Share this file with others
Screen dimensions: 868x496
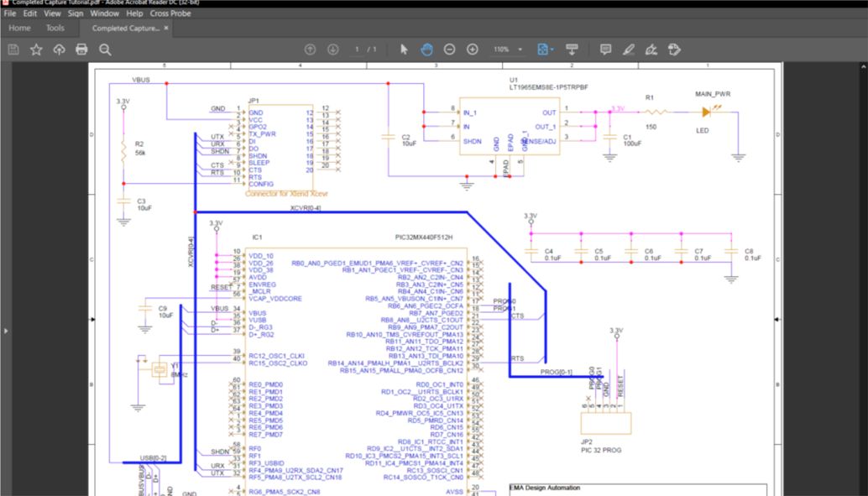click(58, 50)
